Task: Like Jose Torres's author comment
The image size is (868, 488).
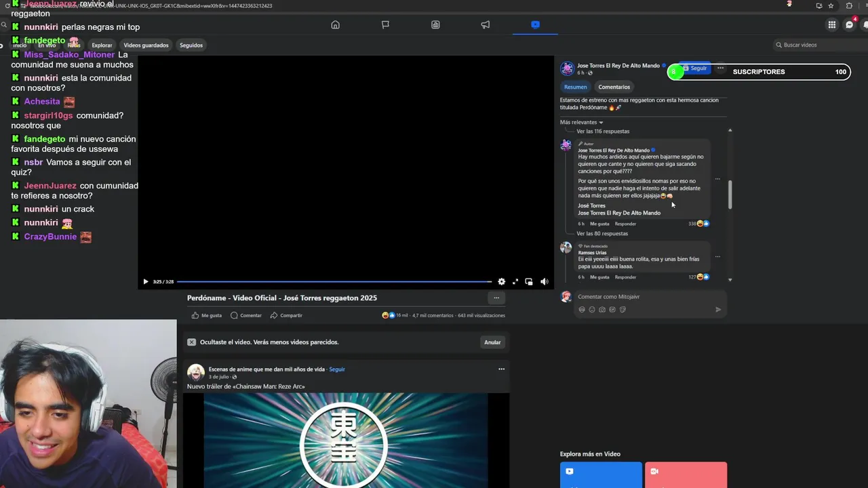Action: pyautogui.click(x=599, y=224)
